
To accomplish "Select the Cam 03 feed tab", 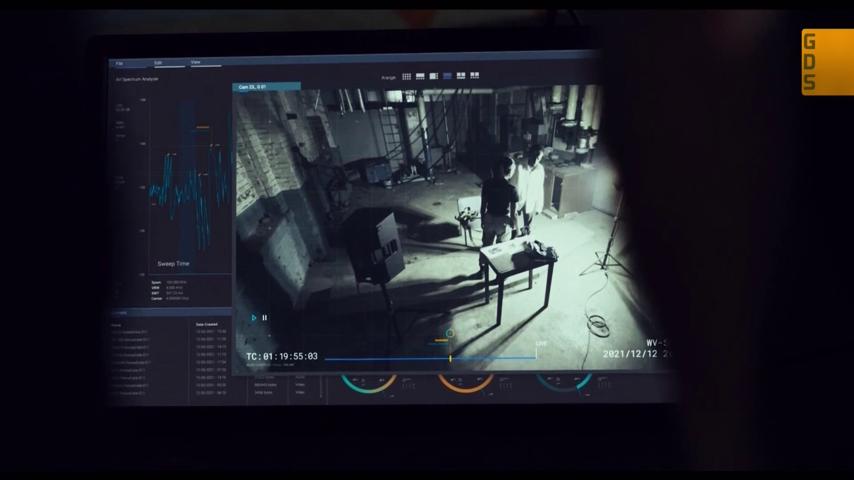I will point(266,87).
